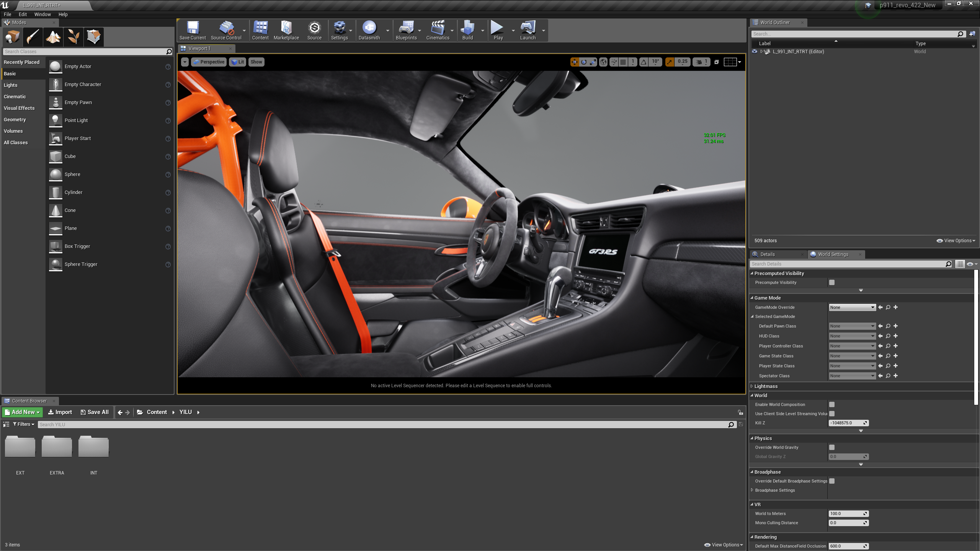Toggle the Override World Gravity checkbox
Screen dimensions: 980x551
(x=831, y=447)
